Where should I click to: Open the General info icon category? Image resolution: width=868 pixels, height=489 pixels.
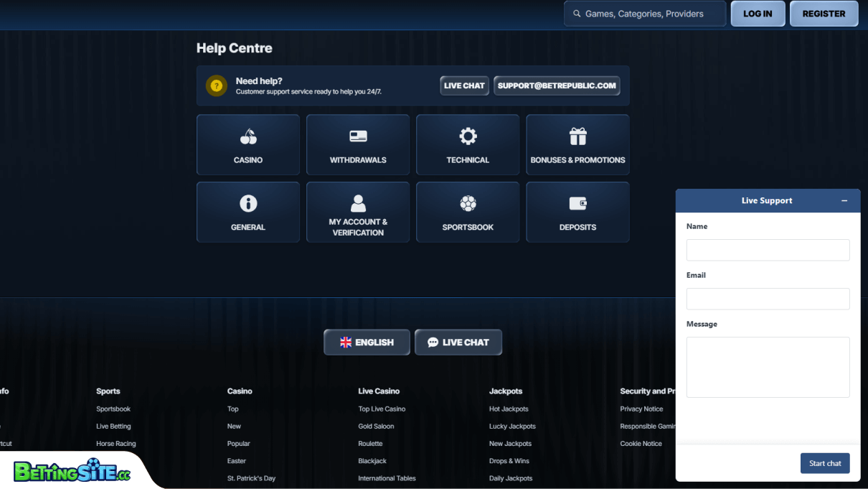pyautogui.click(x=248, y=204)
